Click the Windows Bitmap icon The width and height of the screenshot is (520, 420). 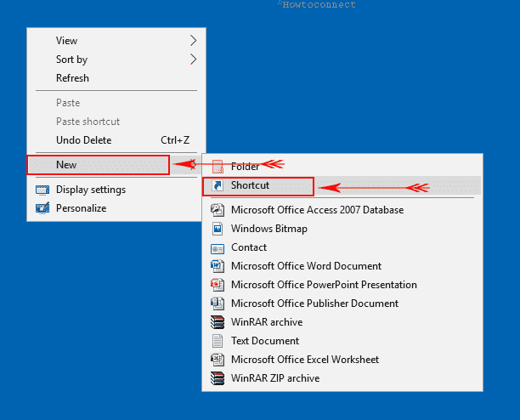point(218,229)
